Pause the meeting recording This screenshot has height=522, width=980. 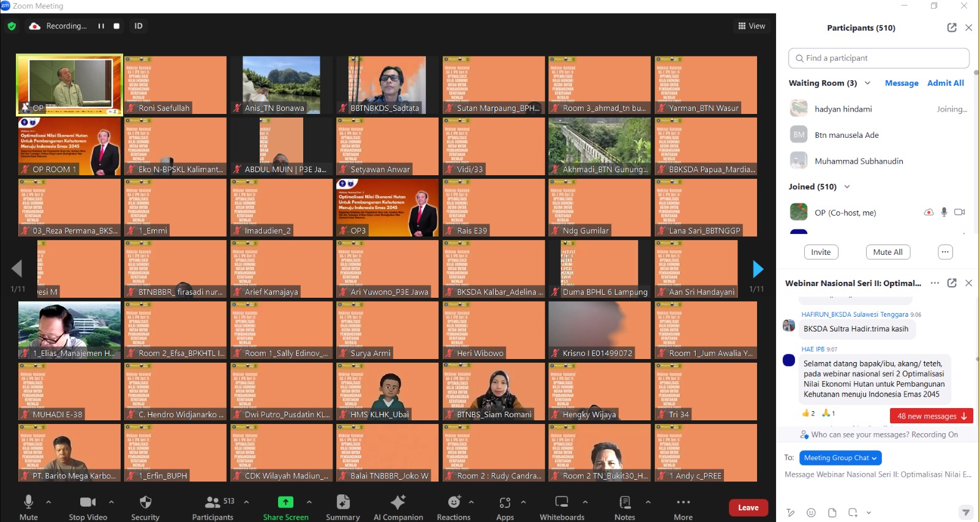101,26
